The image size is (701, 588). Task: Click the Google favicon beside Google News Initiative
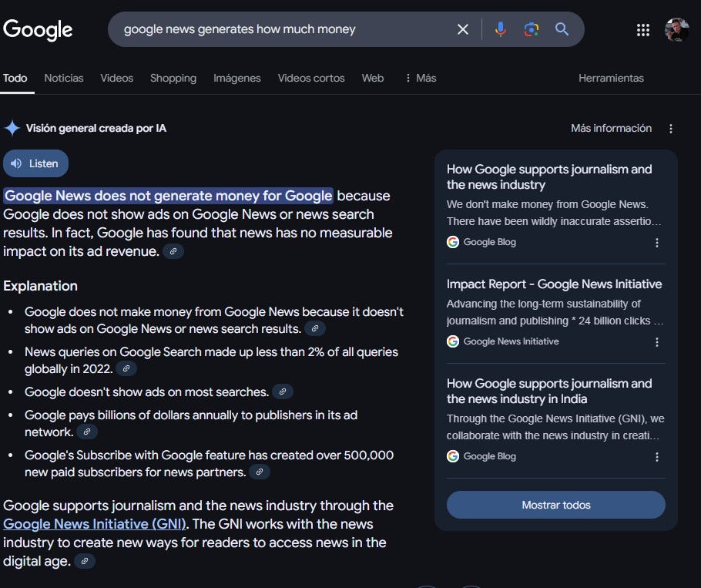(453, 341)
